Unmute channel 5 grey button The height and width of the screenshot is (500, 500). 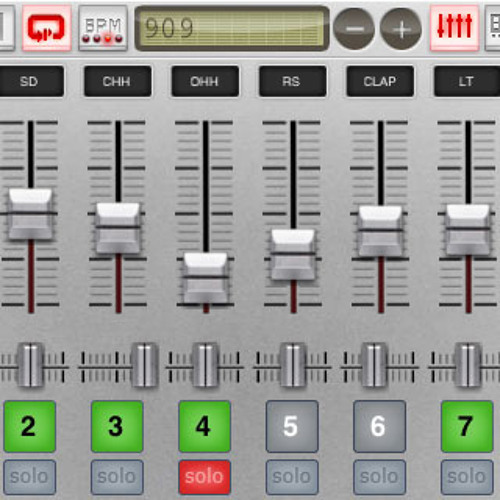pos(292,426)
